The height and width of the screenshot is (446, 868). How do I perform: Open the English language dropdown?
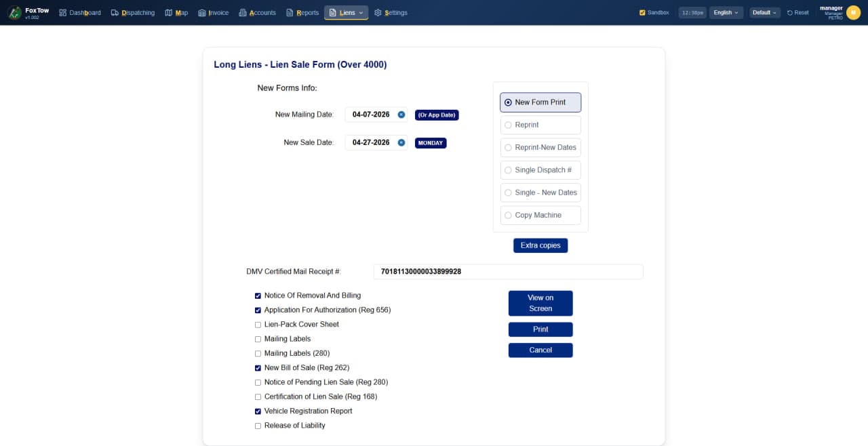click(726, 12)
